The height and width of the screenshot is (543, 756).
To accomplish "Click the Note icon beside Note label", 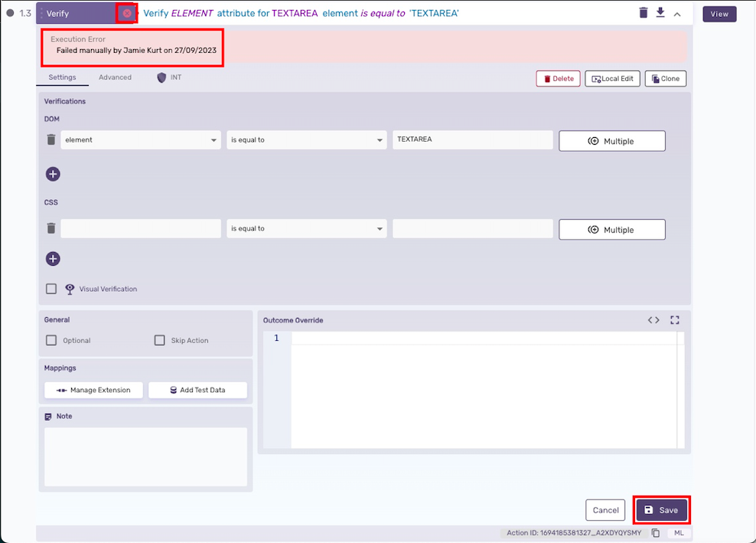I will tap(48, 417).
